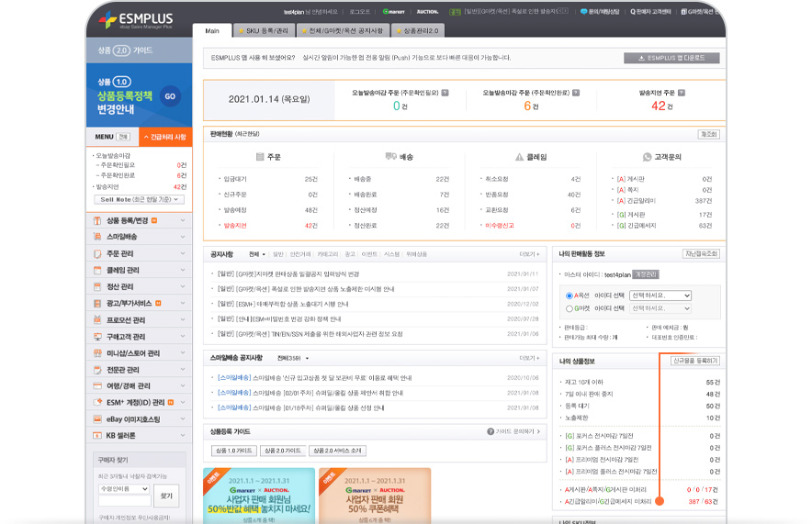Click the MENU 전체 button
812x524 pixels.
(x=124, y=137)
